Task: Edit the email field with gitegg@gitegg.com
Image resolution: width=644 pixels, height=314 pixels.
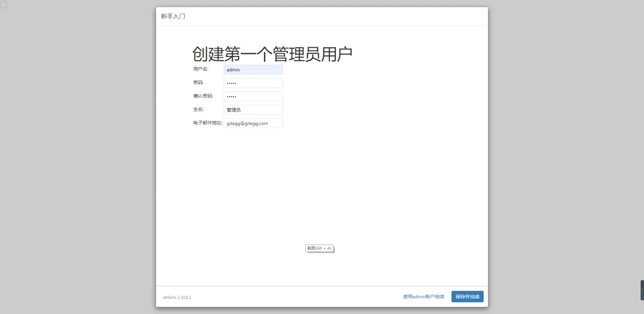Action: (x=253, y=123)
